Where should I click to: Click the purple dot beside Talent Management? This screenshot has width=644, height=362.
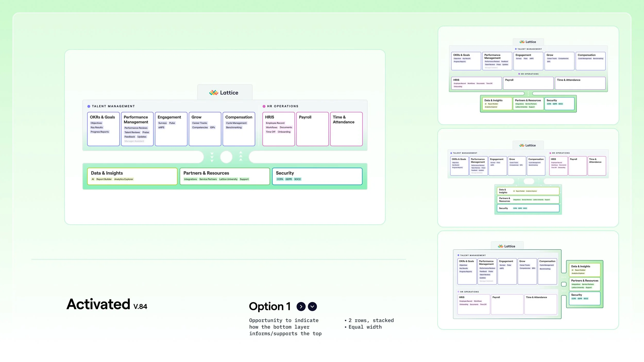coord(89,106)
